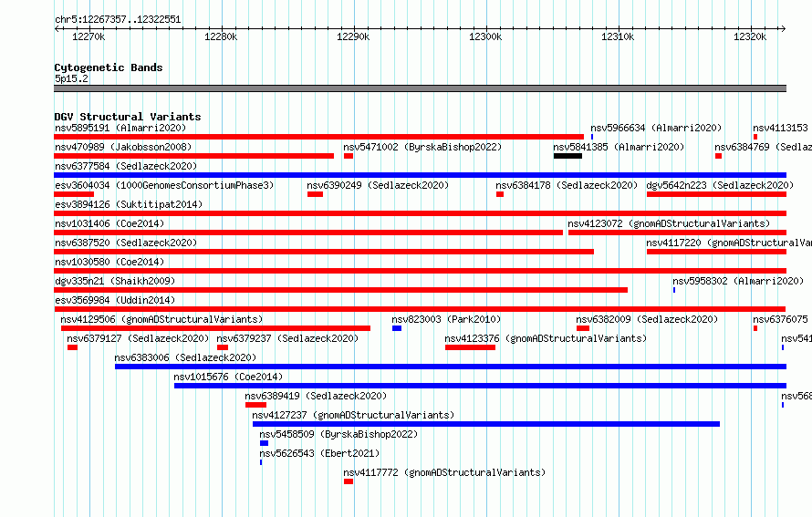812x517 pixels.
Task: Open nsv1031406 (Coe2014) label
Action: [109, 223]
